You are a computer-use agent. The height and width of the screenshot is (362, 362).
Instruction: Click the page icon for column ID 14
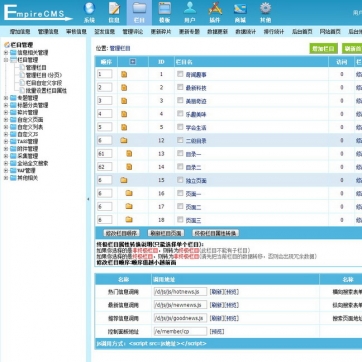[129, 167]
